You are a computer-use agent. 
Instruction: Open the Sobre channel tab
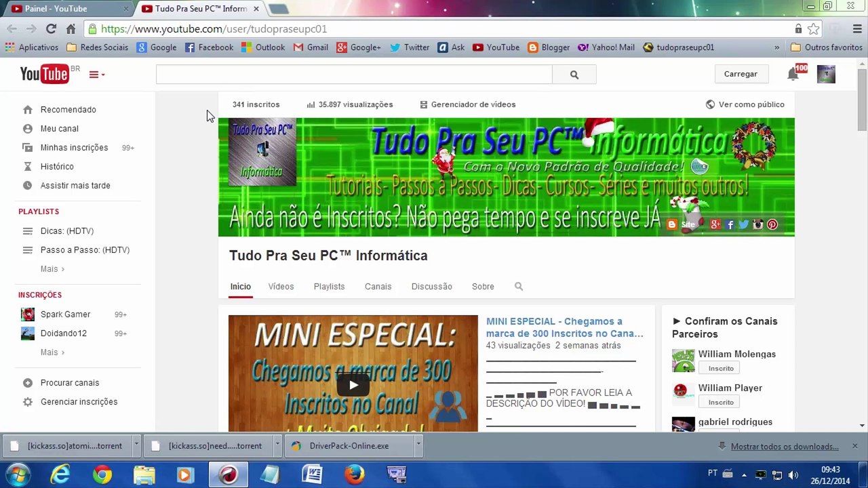point(483,287)
